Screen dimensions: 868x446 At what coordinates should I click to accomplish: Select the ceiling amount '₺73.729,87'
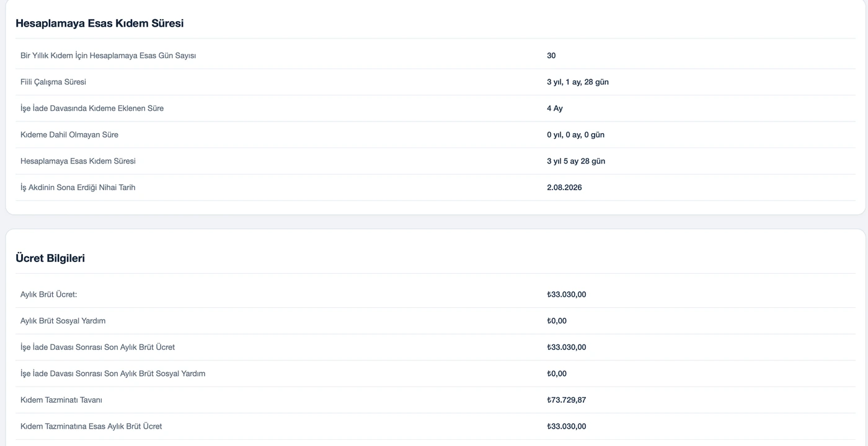click(x=567, y=400)
